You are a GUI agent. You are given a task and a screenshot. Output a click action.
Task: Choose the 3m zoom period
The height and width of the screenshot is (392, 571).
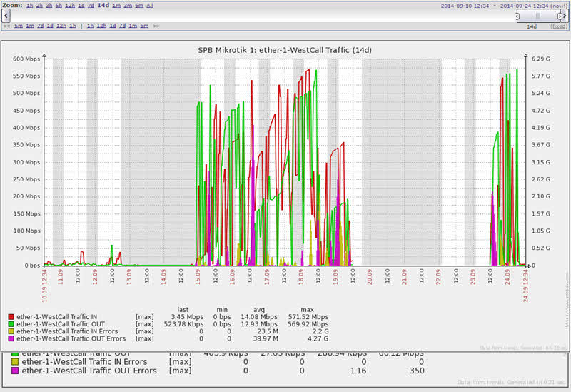point(127,5)
